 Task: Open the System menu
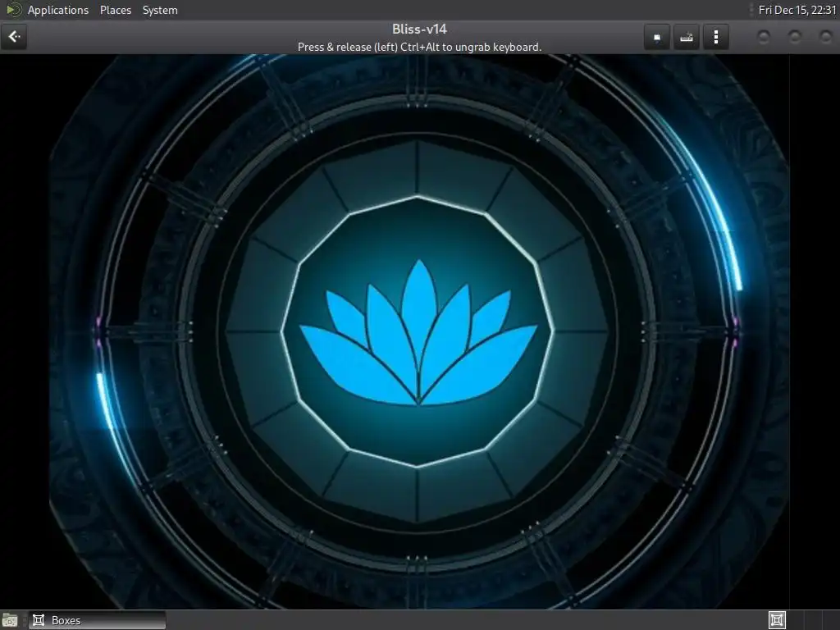click(160, 10)
